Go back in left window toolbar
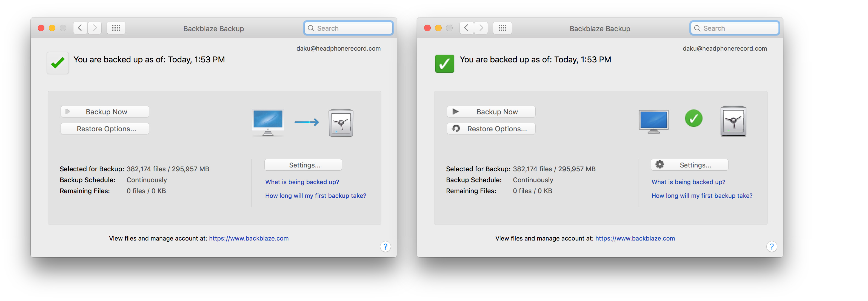 80,28
